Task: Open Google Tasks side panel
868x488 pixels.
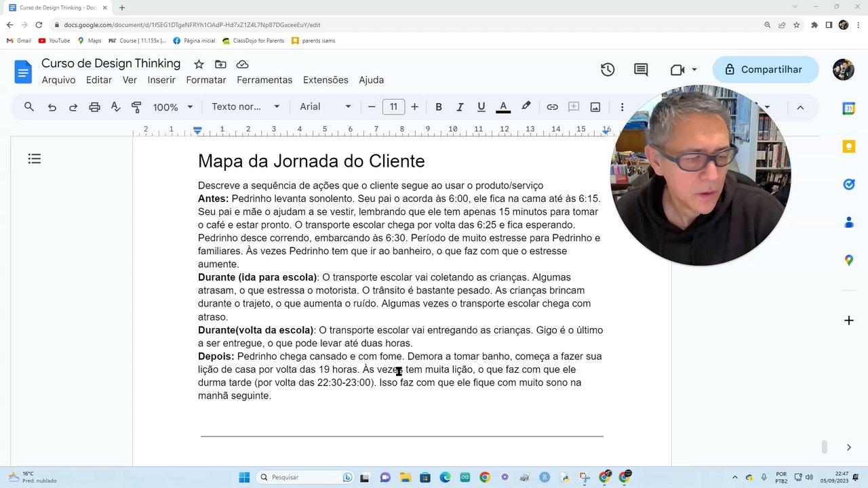Action: click(849, 184)
